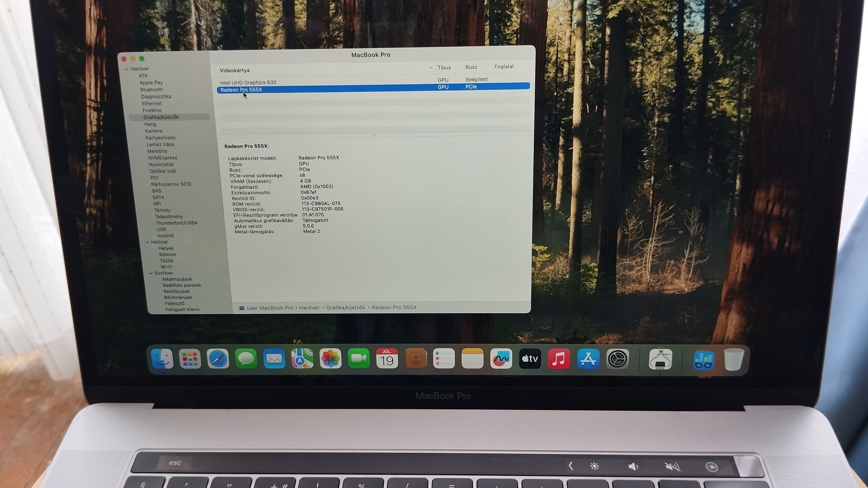Select Bluetooth in the sidebar
Screen dimensions: 868x488
click(x=152, y=89)
